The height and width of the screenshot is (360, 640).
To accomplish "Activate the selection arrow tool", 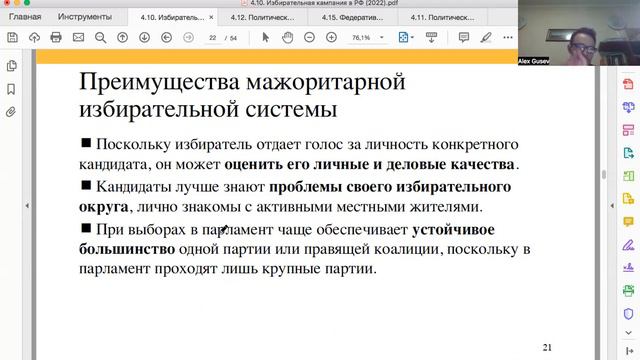I will pyautogui.click(x=265, y=38).
